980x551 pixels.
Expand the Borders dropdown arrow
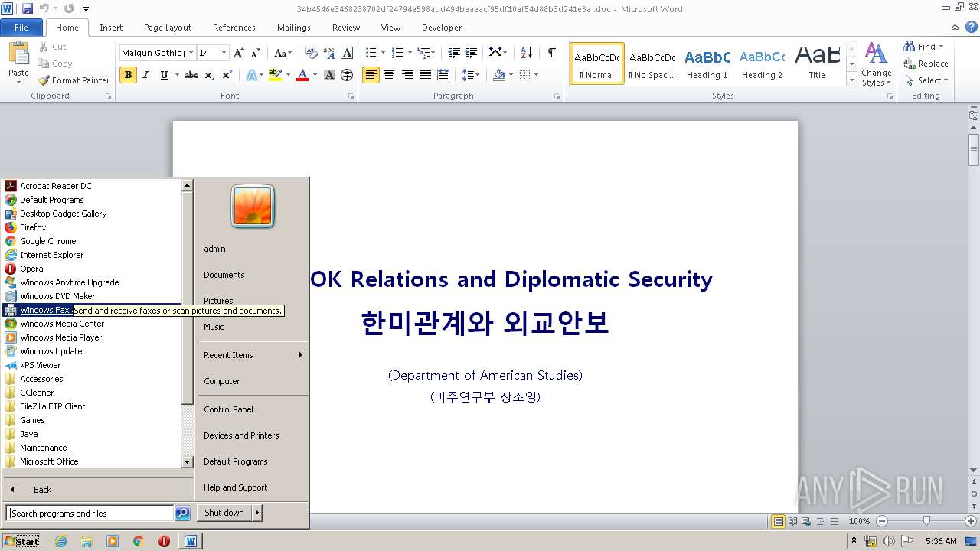coord(536,75)
